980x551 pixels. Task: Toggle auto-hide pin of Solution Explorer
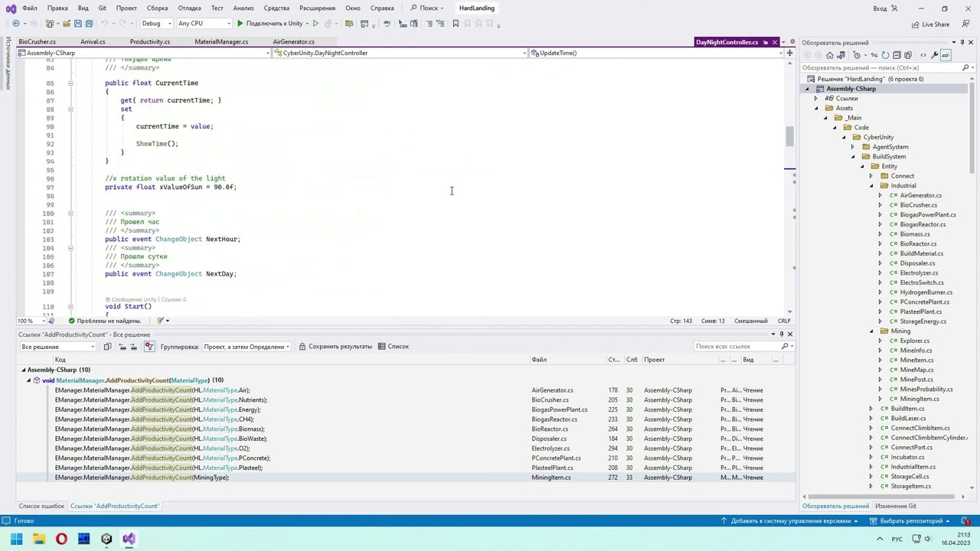click(x=962, y=43)
